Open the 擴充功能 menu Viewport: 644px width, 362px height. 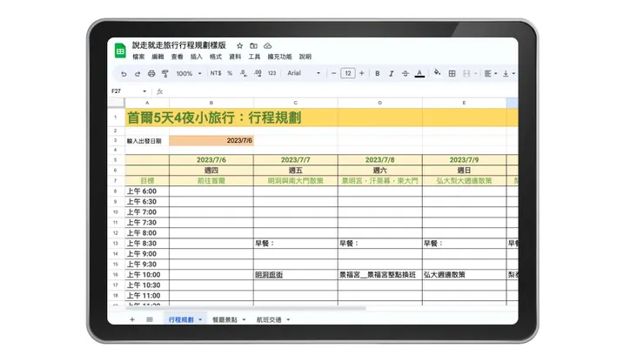click(x=279, y=57)
